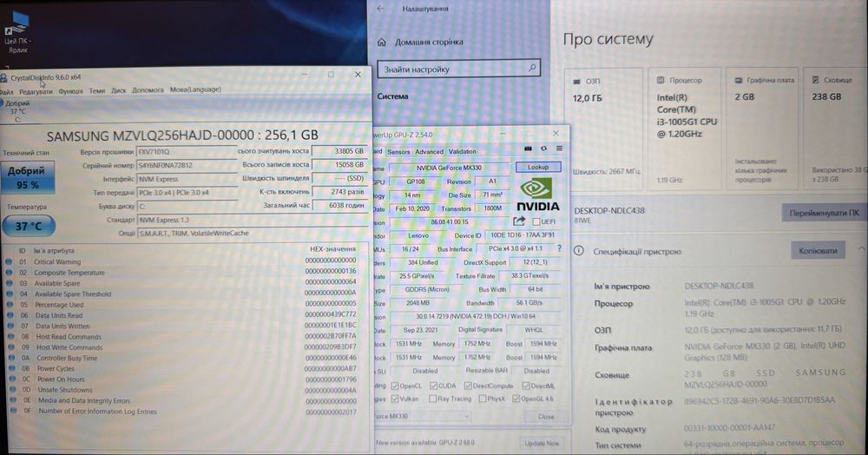868x455 pixels.
Task: Select Number of Error Information Log Entries row
Action: click(x=184, y=412)
